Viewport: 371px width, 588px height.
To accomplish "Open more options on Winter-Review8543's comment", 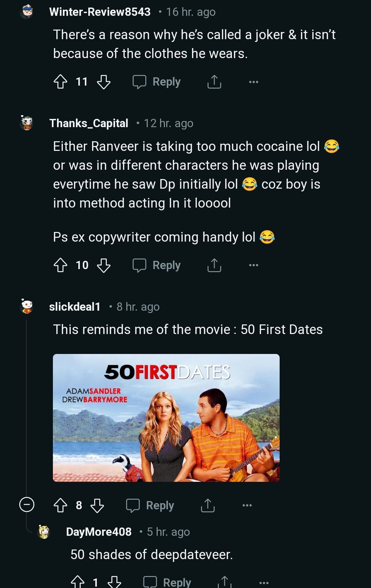I will point(254,82).
